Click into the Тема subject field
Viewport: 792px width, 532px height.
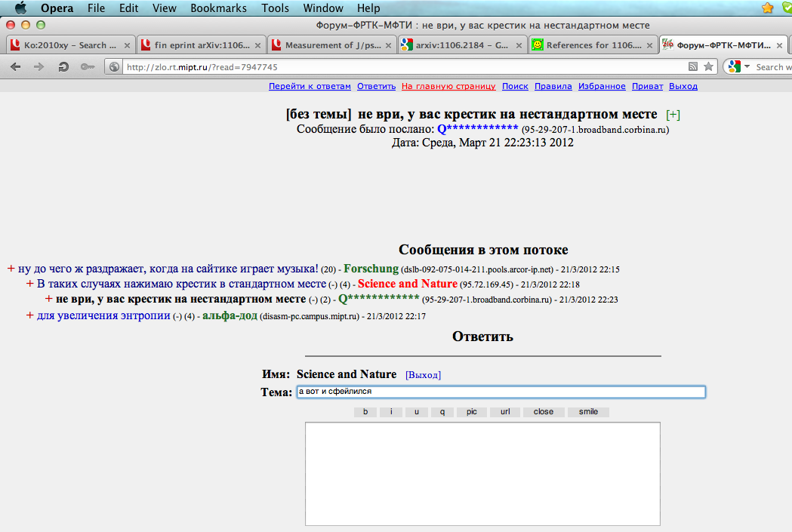501,392
